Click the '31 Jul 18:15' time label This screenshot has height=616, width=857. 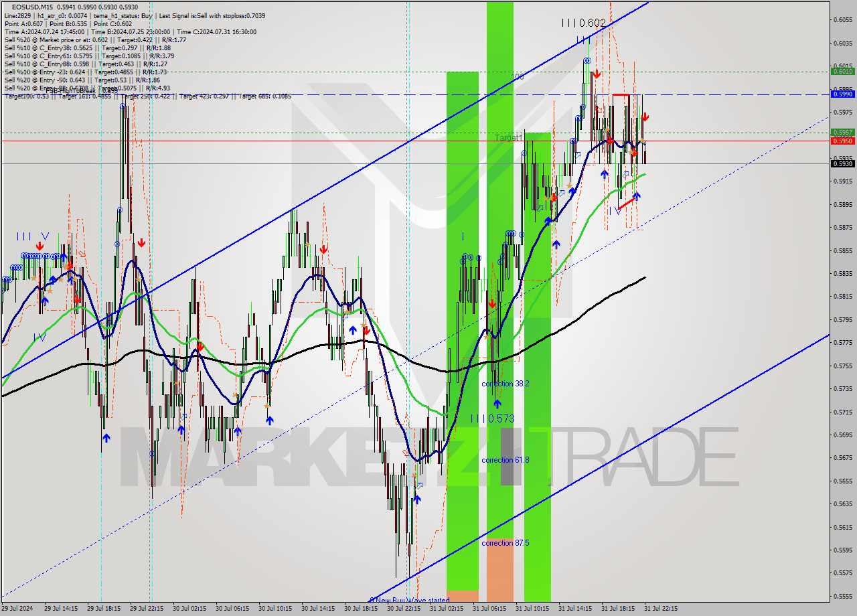[619, 609]
